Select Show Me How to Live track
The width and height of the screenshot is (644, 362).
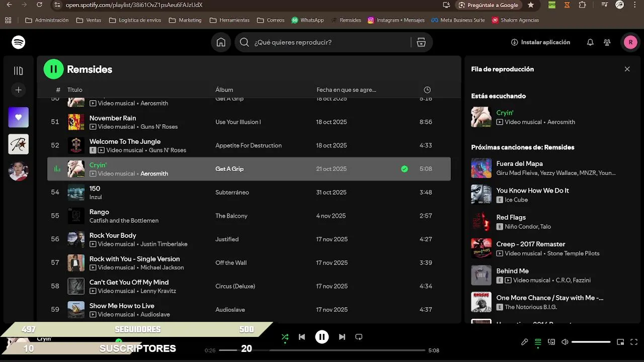point(122,306)
